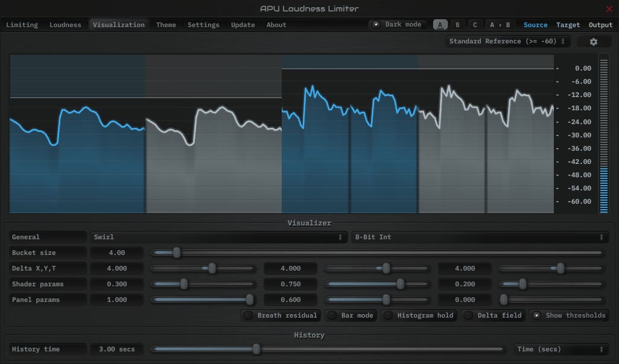Switch to the Limiting tab
This screenshot has width=619, height=364.
click(x=22, y=25)
